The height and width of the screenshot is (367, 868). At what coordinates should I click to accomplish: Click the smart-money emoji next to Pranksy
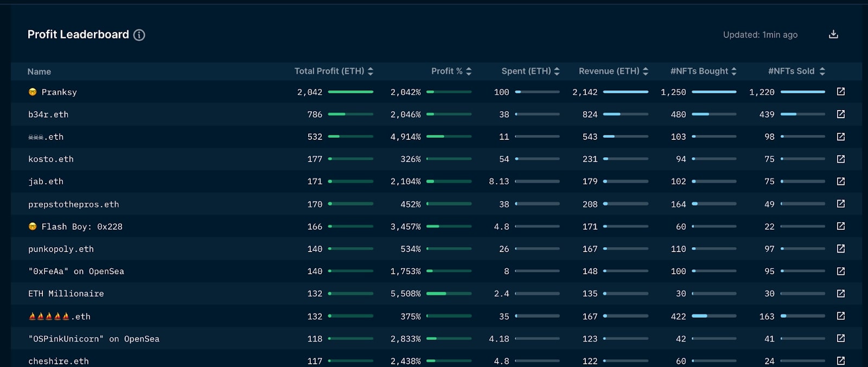33,92
